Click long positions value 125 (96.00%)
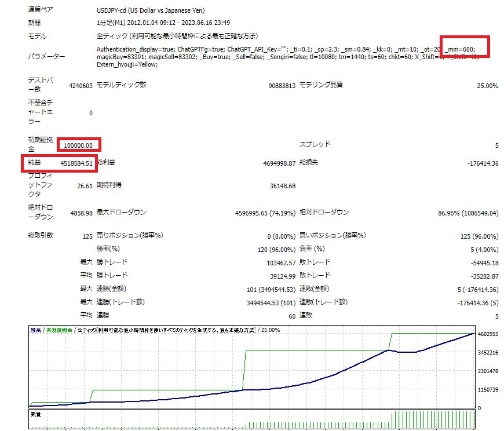 tap(480, 236)
